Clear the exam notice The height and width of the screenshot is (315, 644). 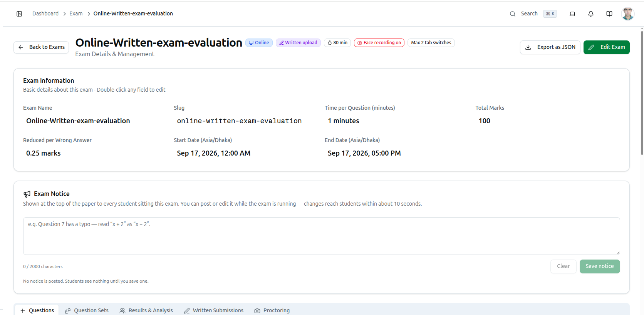(563, 266)
